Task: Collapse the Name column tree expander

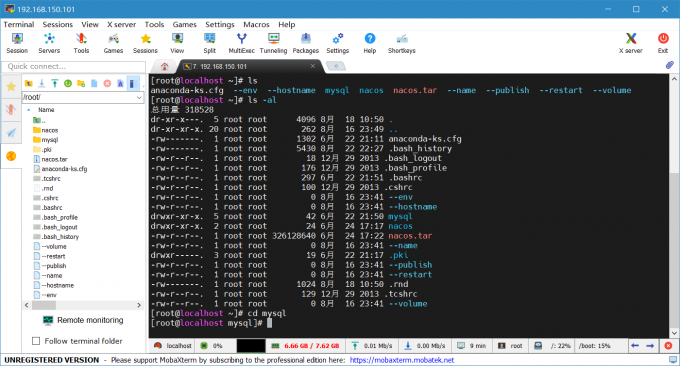Action: pos(29,110)
